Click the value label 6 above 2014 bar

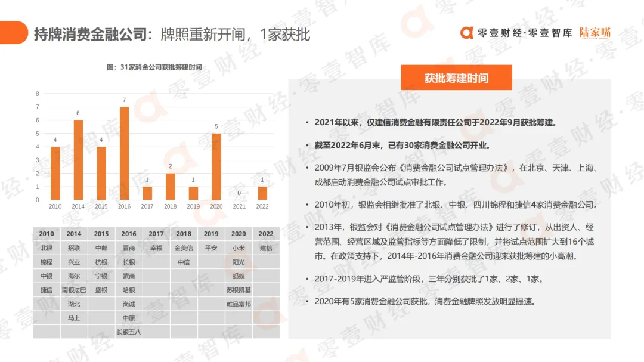click(78, 113)
